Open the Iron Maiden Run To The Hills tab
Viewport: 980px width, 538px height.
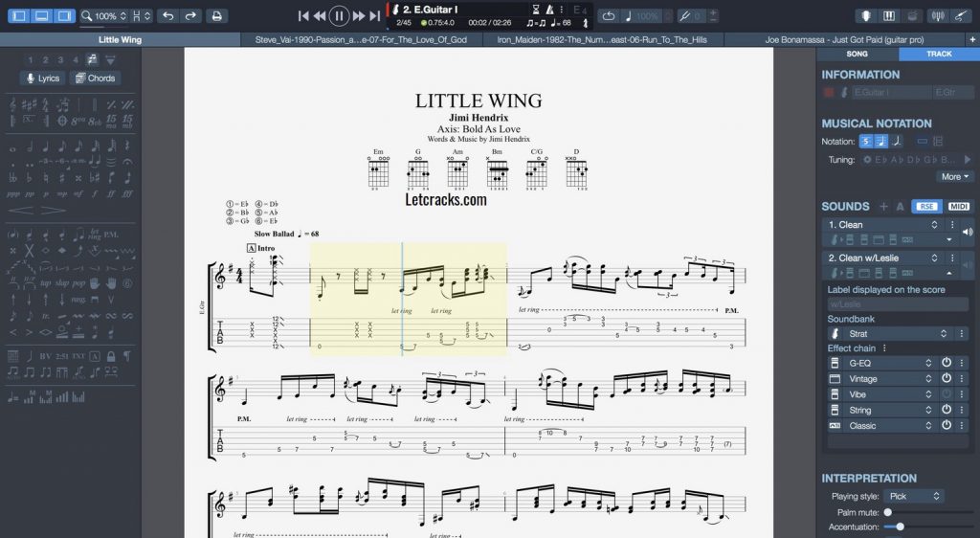point(602,39)
